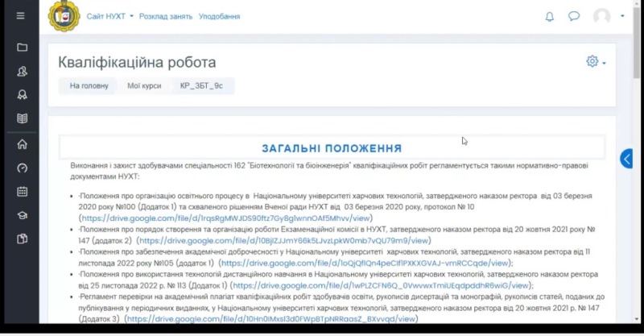Open the Сайт НУХТ dropdown menu
Screen dimensions: 644x336
point(109,16)
